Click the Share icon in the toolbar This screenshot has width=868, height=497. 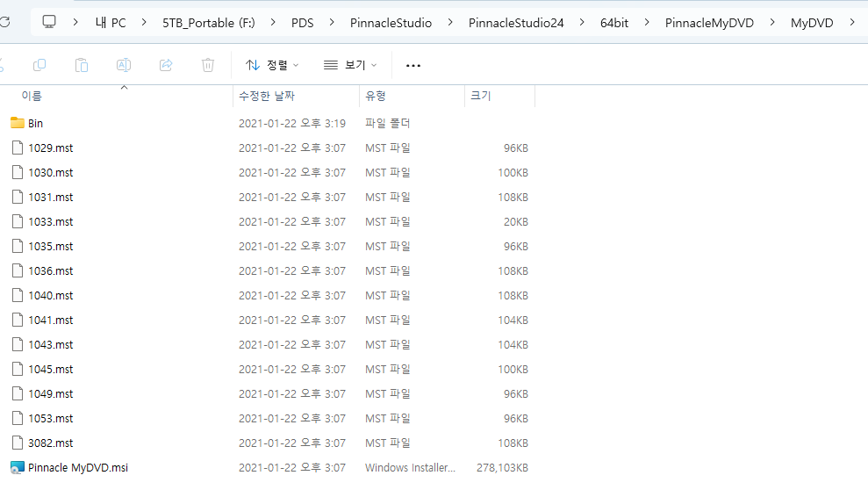(166, 65)
